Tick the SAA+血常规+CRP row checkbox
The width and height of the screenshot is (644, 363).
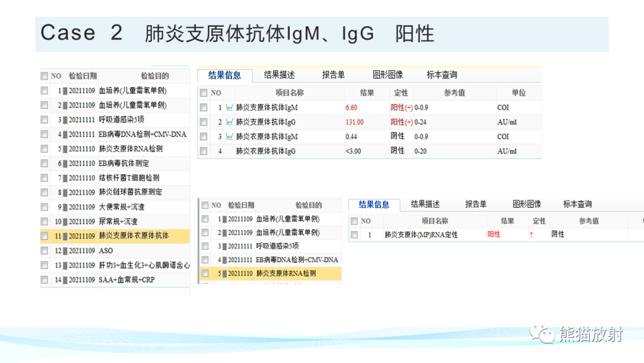click(x=44, y=279)
